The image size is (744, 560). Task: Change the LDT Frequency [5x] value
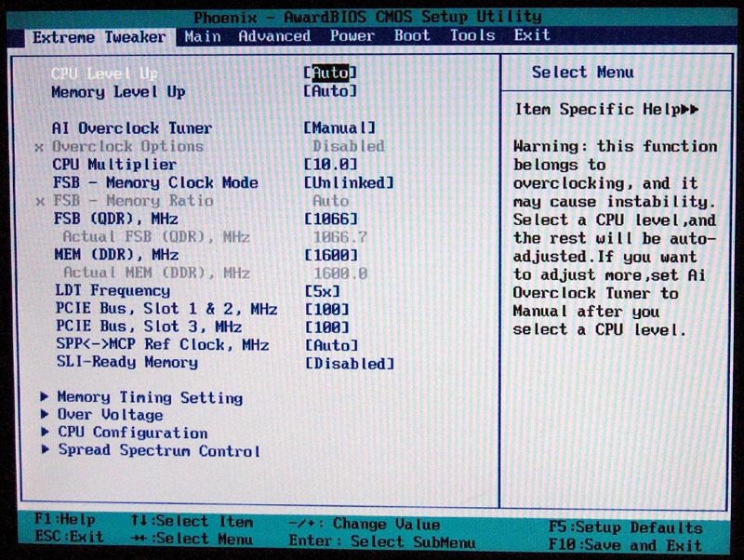[x=323, y=291]
